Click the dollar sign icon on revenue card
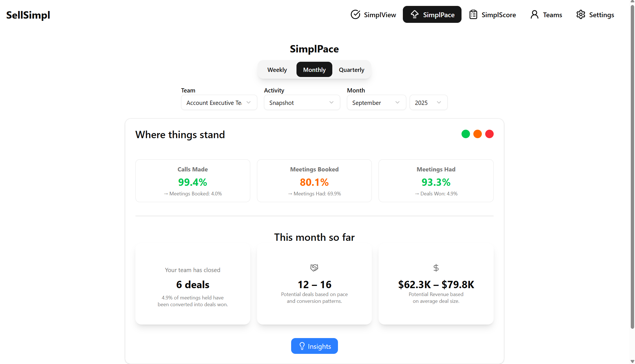635x364 pixels. [436, 268]
